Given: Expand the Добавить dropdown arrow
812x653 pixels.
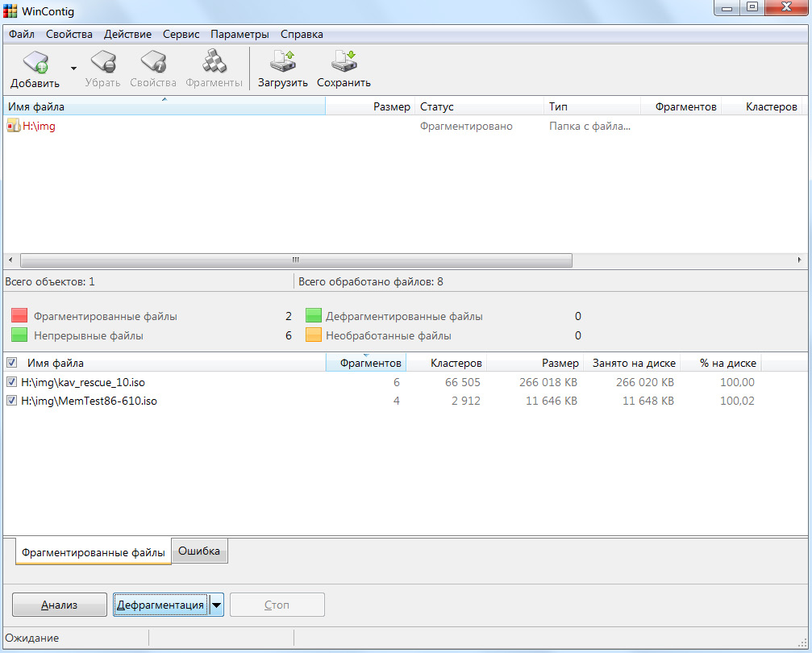Looking at the screenshot, I should coord(73,69).
